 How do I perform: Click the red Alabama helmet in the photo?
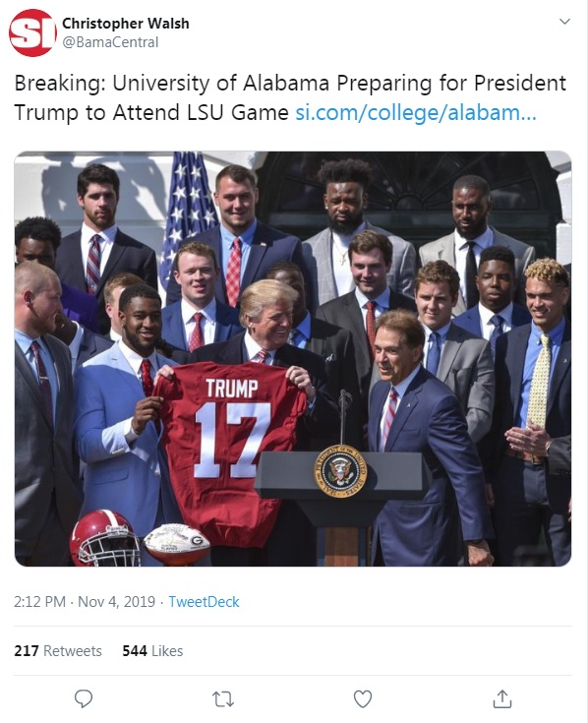point(104,538)
